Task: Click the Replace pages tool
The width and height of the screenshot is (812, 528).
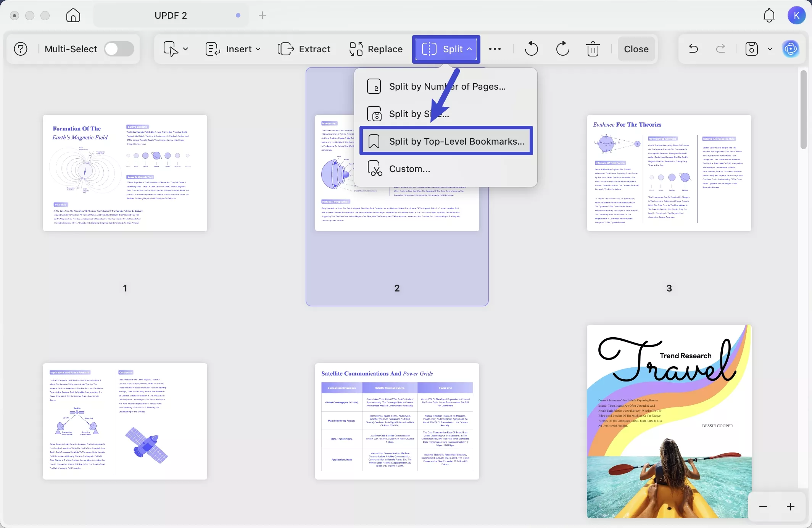Action: tap(376, 49)
